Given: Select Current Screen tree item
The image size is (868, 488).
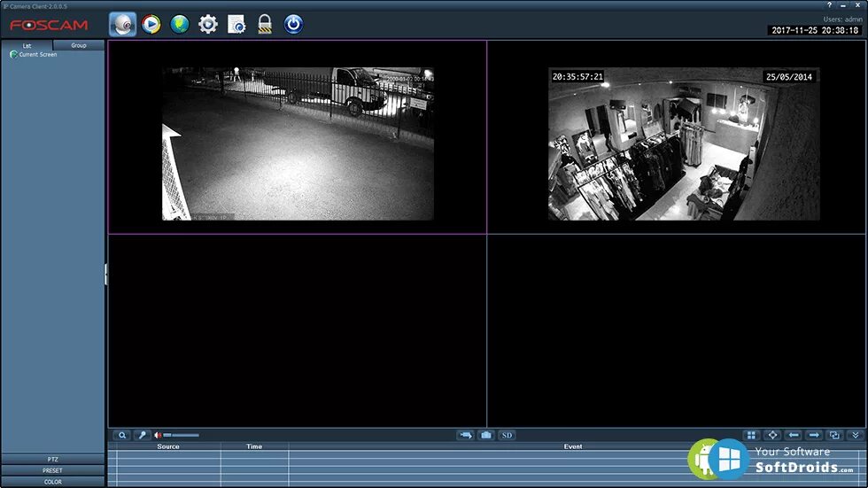Looking at the screenshot, I should [34, 55].
